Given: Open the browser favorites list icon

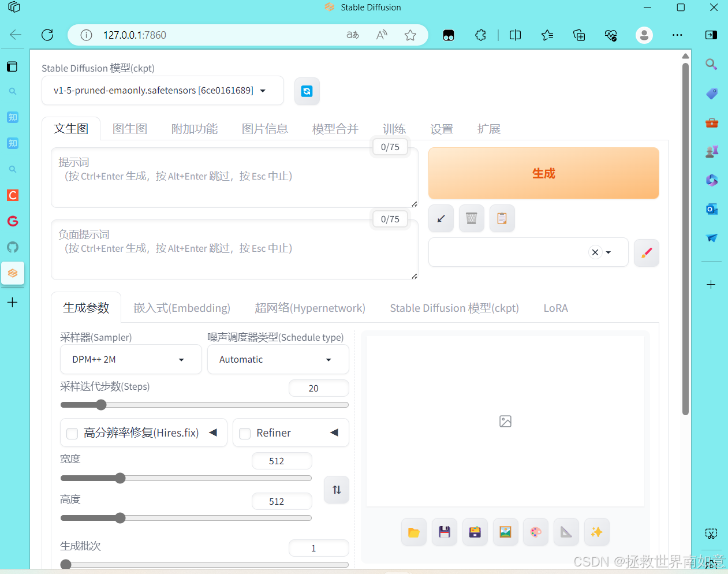Looking at the screenshot, I should coord(547,35).
